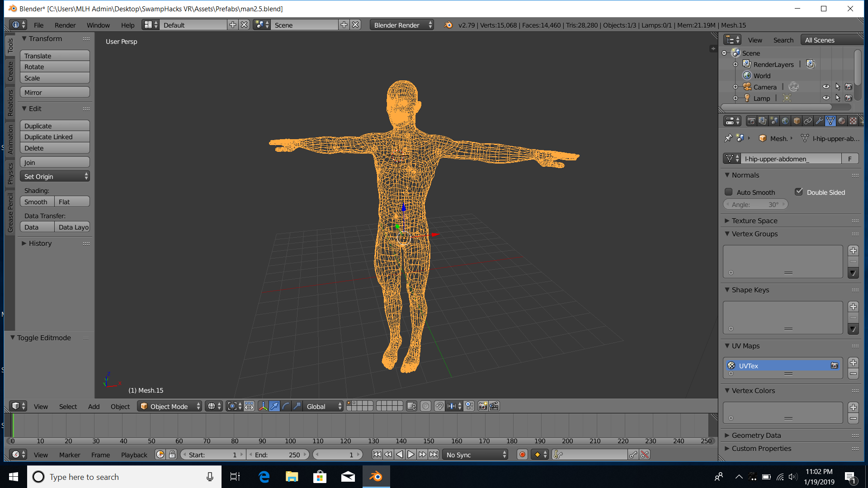Open the File menu

[x=38, y=25]
